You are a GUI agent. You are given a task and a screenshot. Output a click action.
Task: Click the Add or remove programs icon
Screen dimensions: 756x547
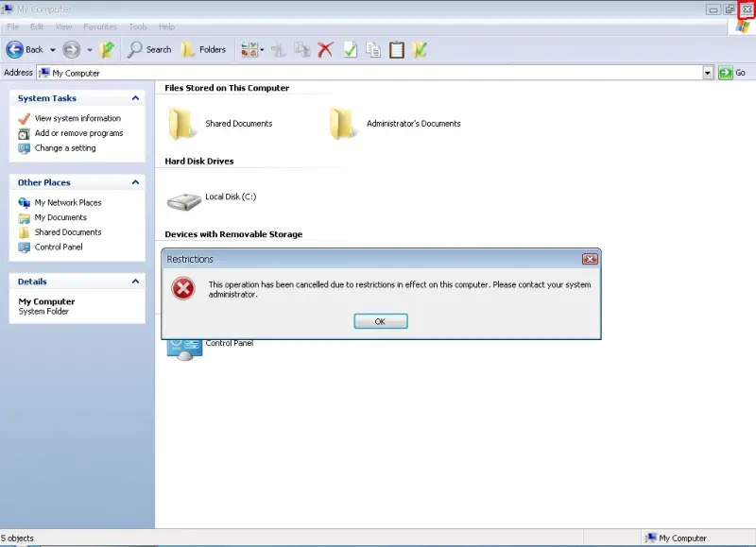pos(24,133)
